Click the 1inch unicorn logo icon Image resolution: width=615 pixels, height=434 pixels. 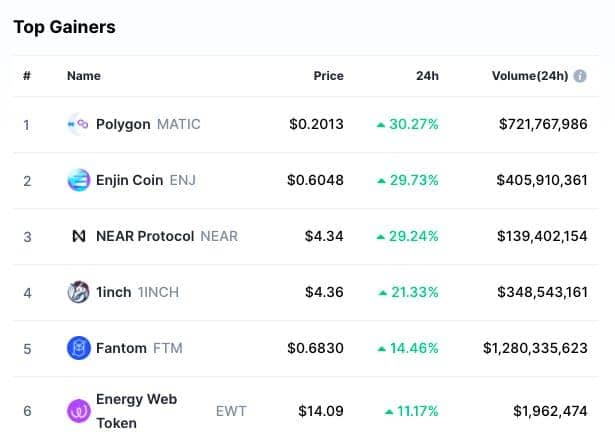point(78,292)
